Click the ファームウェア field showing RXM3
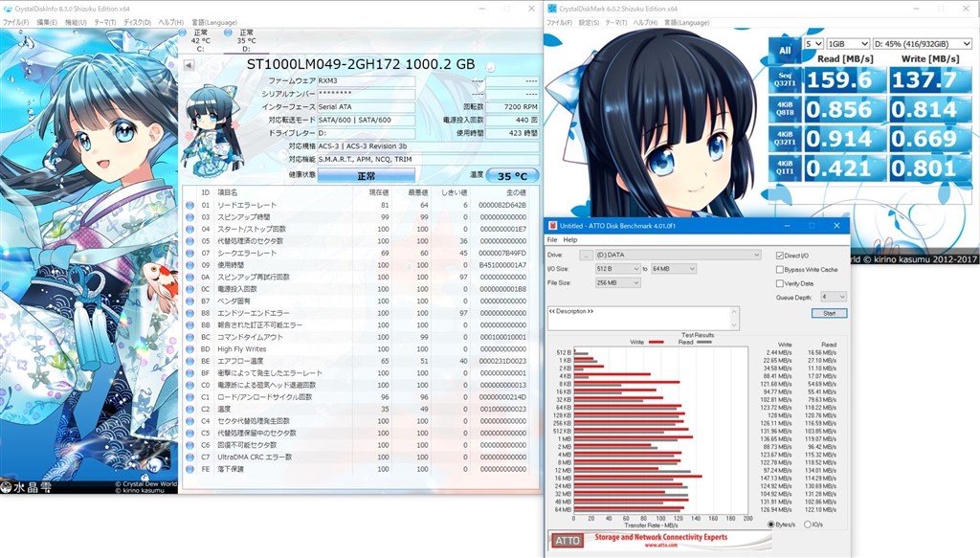980x558 pixels. point(367,80)
